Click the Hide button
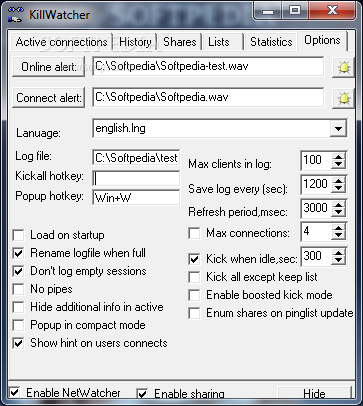This screenshot has height=406, width=363. [x=314, y=394]
